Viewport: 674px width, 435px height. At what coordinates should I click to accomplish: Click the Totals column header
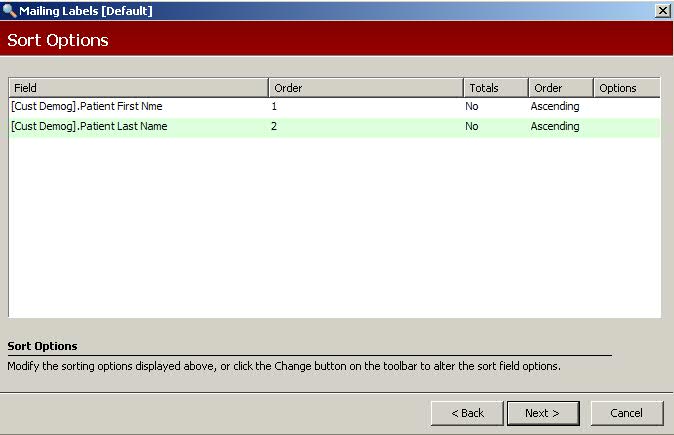coord(496,88)
